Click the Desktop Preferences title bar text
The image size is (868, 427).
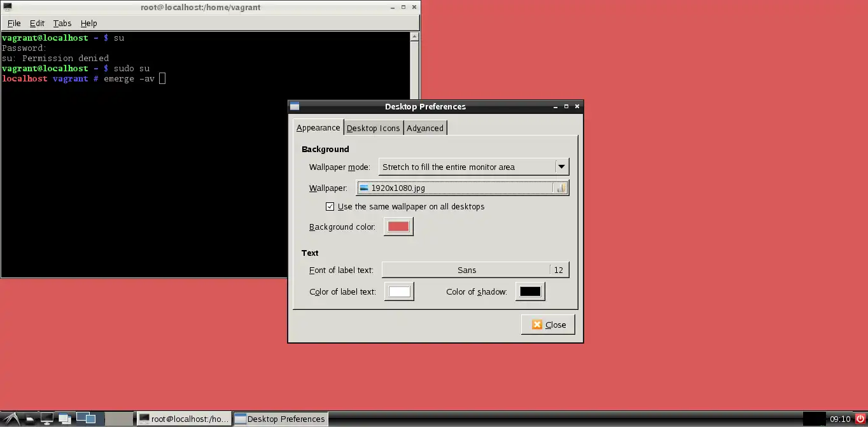[425, 107]
